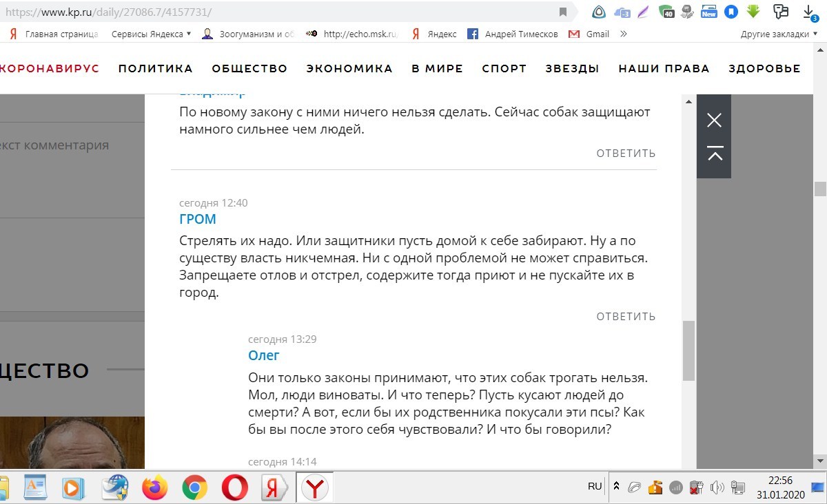Click the volume speaker tray icon
Screen dimensions: 827x504
pyautogui.click(x=717, y=487)
